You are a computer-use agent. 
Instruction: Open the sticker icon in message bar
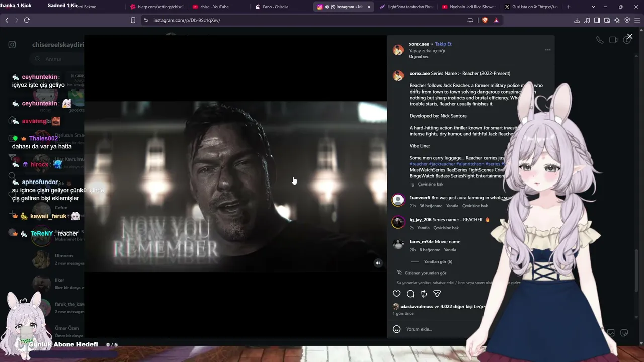tap(624, 333)
